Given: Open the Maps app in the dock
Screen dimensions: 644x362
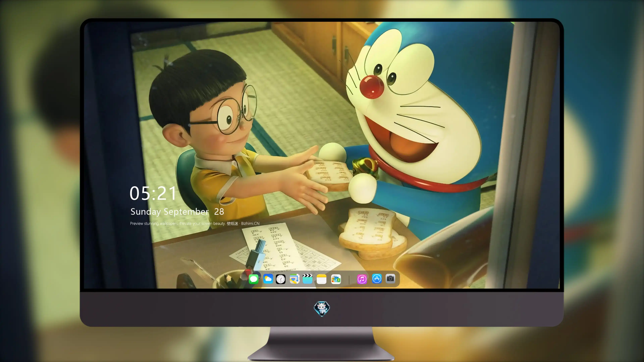Looking at the screenshot, I should tap(294, 279).
